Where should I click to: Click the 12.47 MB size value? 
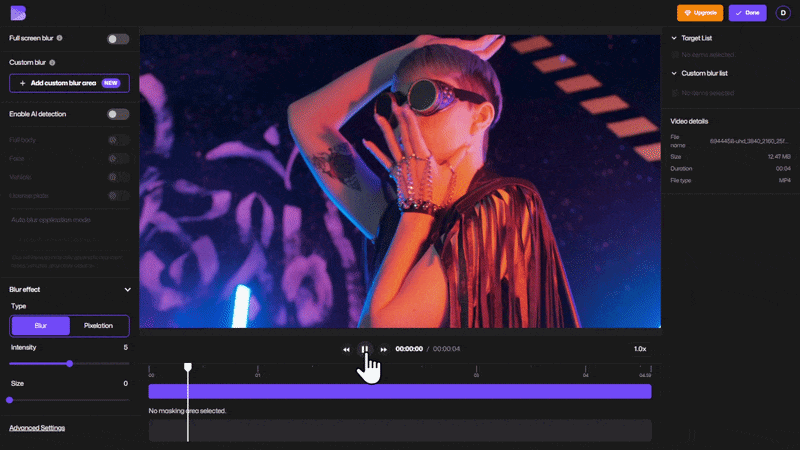[779, 157]
